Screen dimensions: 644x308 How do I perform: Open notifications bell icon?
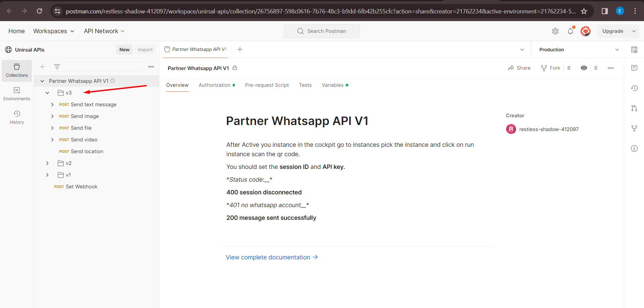(571, 31)
